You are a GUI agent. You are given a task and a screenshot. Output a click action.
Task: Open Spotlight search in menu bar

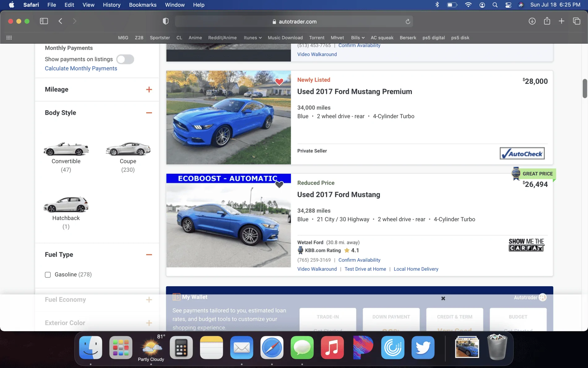pyautogui.click(x=495, y=5)
